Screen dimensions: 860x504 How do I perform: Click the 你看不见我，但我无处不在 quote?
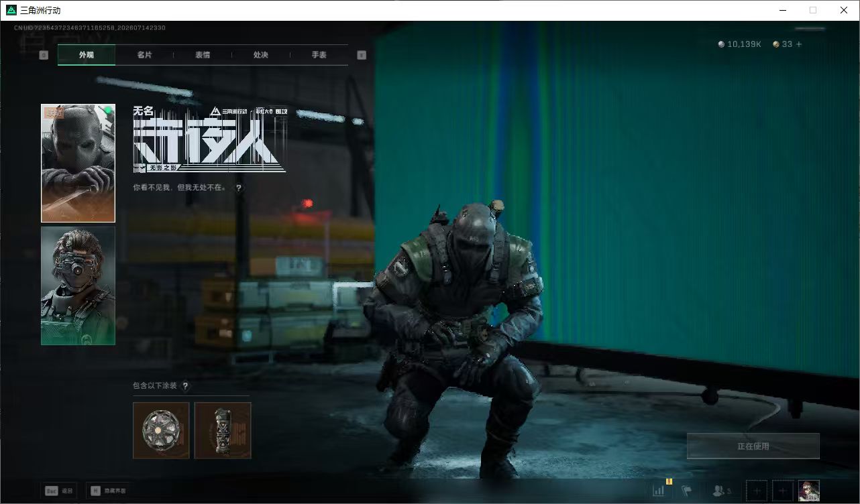(180, 188)
